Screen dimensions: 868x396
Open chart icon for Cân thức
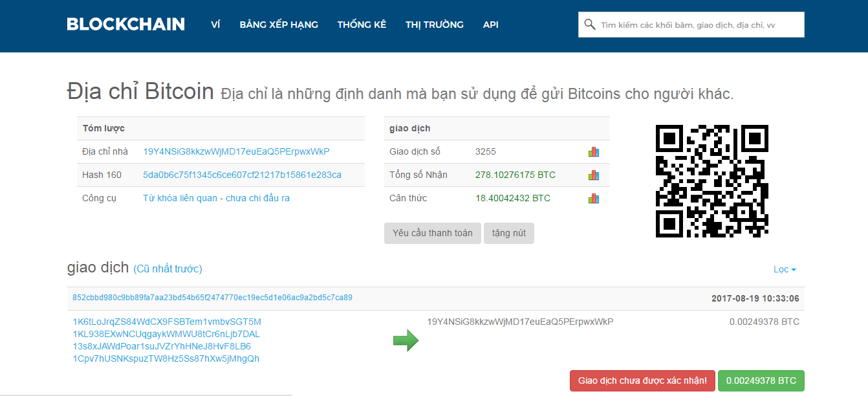tap(594, 198)
